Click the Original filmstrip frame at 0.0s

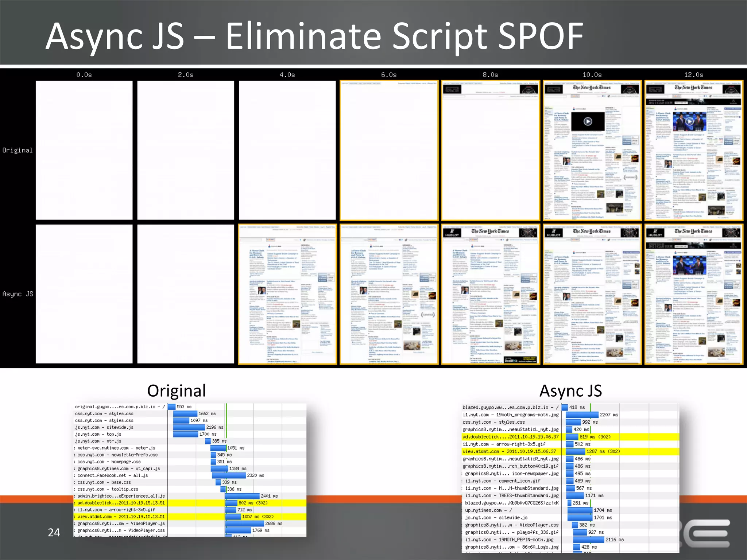tap(84, 150)
